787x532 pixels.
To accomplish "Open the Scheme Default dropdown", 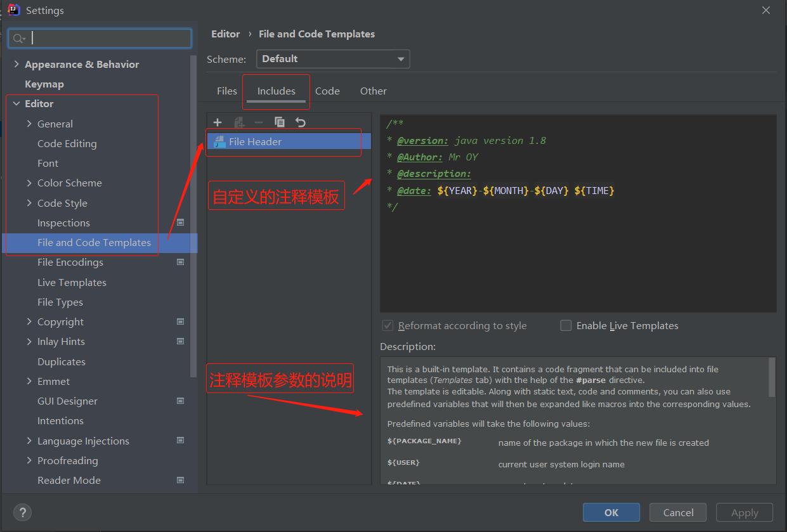I will [x=333, y=59].
